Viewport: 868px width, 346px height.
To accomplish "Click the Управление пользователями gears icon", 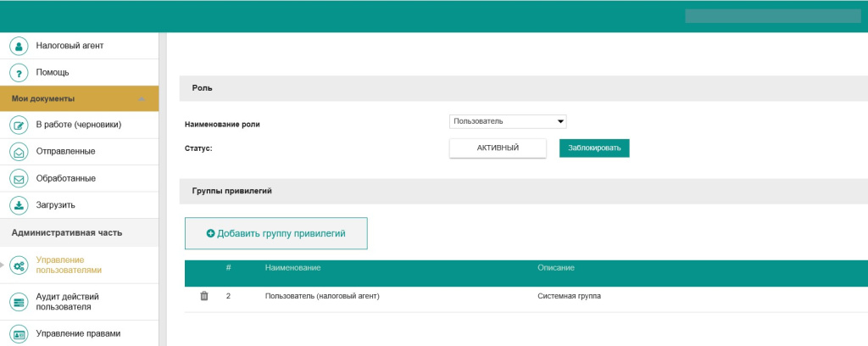I will click(x=19, y=265).
